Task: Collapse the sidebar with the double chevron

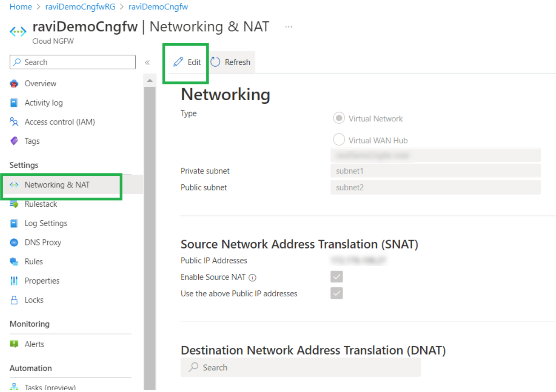Action: [x=147, y=62]
